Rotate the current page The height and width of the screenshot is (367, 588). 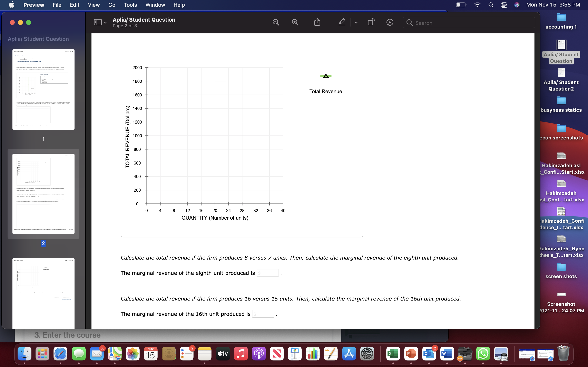pos(371,22)
